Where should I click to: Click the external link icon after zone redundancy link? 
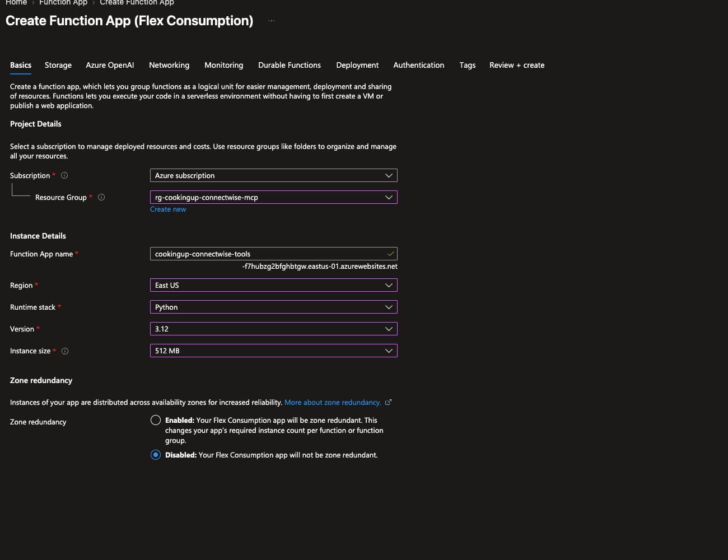coord(388,402)
